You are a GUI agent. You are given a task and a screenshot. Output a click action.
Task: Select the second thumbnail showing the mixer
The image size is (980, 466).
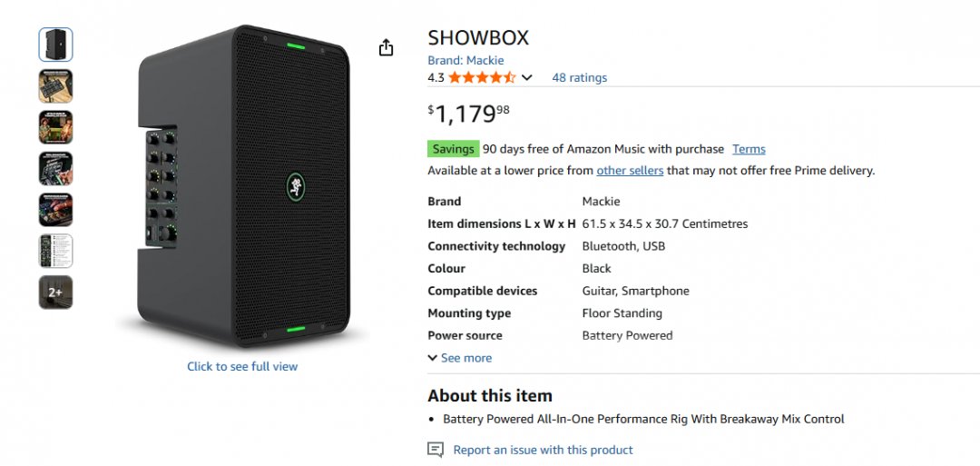(55, 86)
